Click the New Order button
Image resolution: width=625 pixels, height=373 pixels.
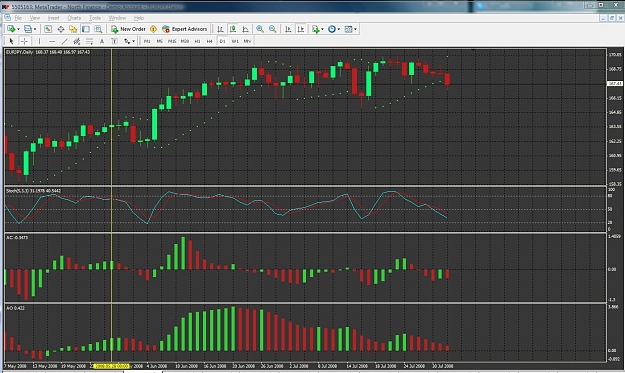click(x=128, y=29)
